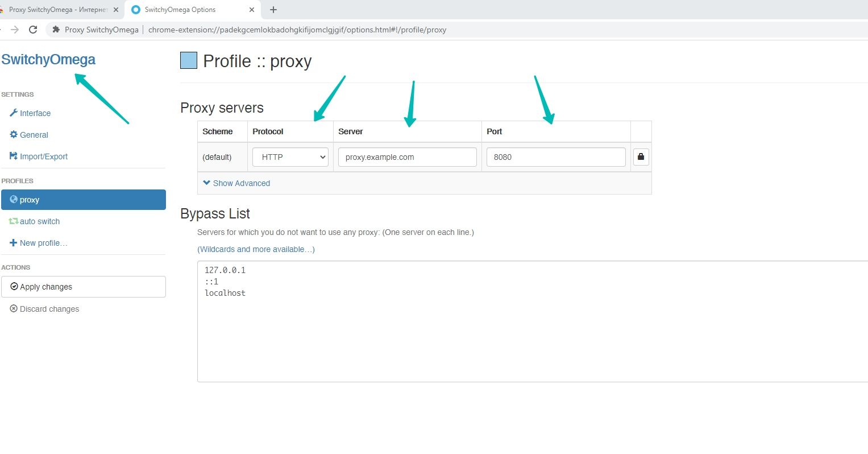Close the Proxy SwitchyOmega browser tab

[x=116, y=10]
